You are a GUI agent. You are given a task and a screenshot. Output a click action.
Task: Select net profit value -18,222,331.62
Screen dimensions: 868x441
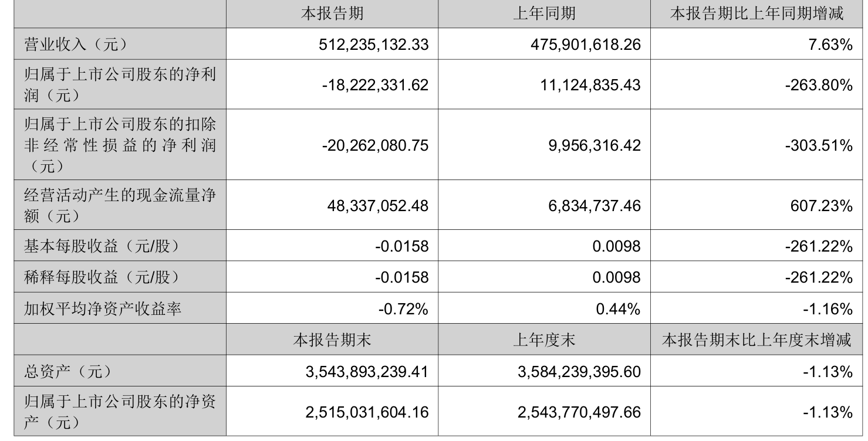click(x=375, y=84)
